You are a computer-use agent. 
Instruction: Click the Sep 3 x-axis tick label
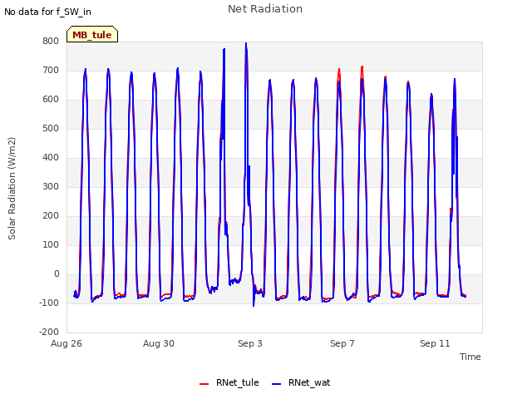click(250, 343)
